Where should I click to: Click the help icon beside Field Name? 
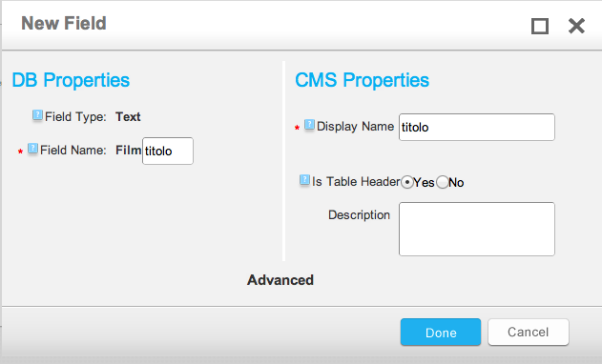point(33,149)
